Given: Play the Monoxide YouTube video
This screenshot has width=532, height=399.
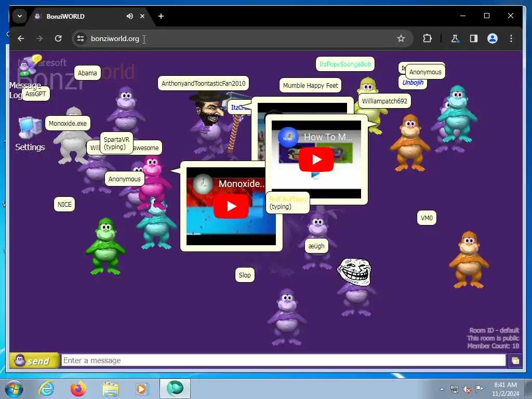Looking at the screenshot, I should coord(231,206).
